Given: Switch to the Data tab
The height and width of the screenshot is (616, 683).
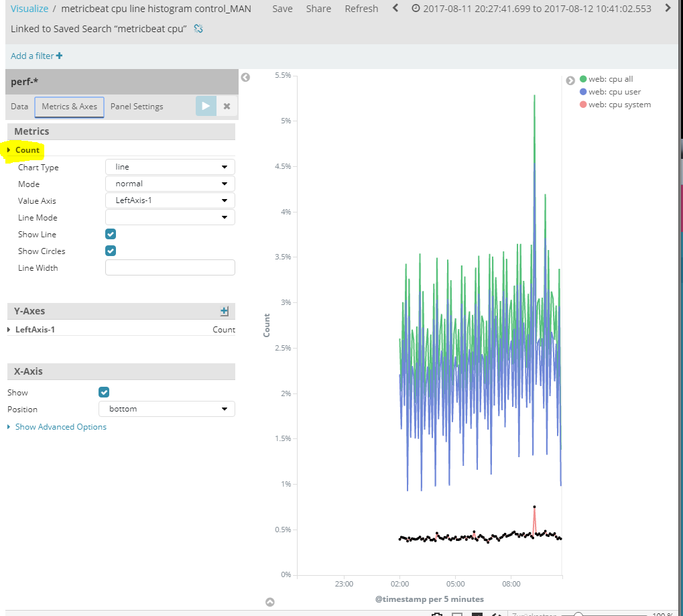Looking at the screenshot, I should pyautogui.click(x=19, y=107).
